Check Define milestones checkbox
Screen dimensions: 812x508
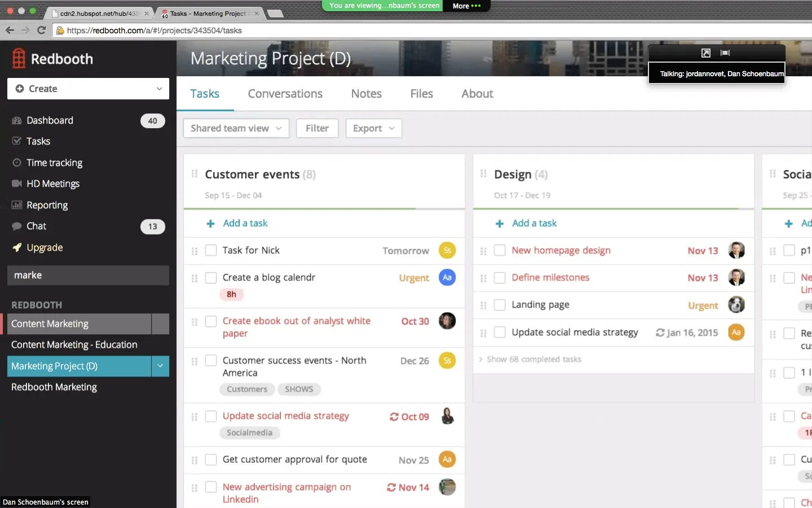click(x=500, y=278)
